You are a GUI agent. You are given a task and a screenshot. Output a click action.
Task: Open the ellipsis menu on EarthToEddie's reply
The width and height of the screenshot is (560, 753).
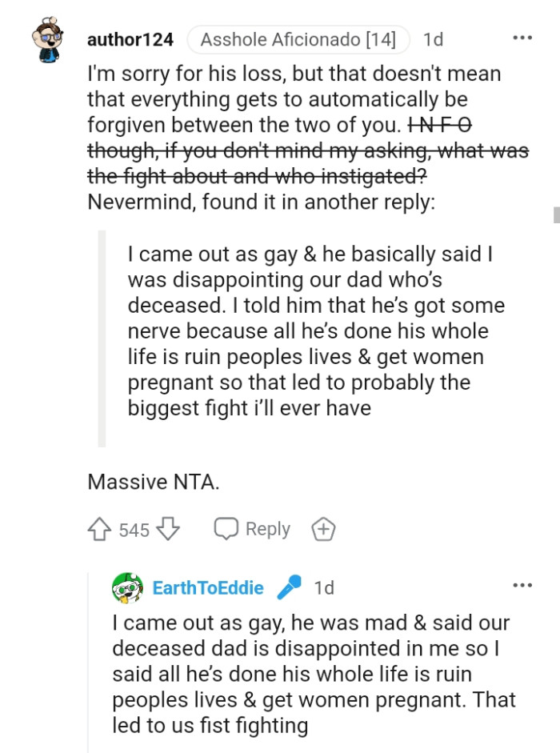[522, 587]
